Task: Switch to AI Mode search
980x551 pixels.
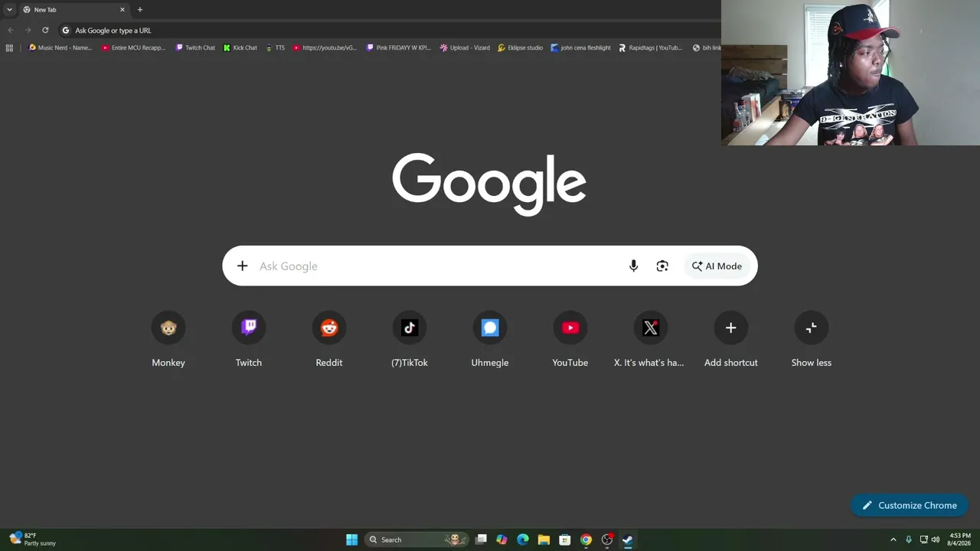Action: click(717, 266)
